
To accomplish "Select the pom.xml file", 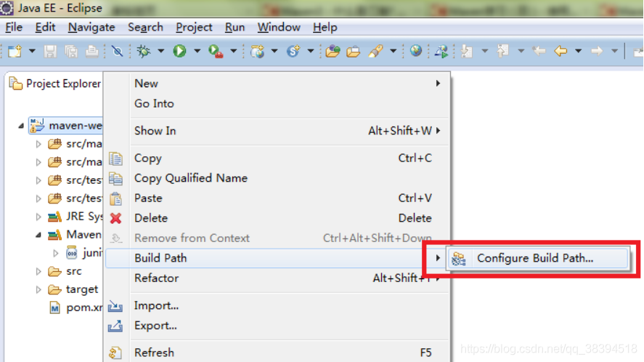I will (x=76, y=307).
